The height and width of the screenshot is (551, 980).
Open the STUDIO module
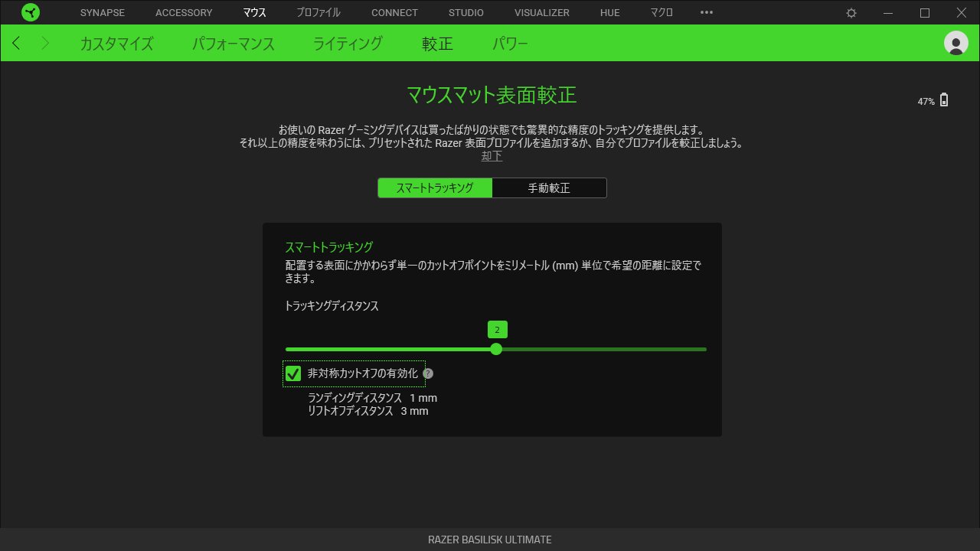[466, 13]
